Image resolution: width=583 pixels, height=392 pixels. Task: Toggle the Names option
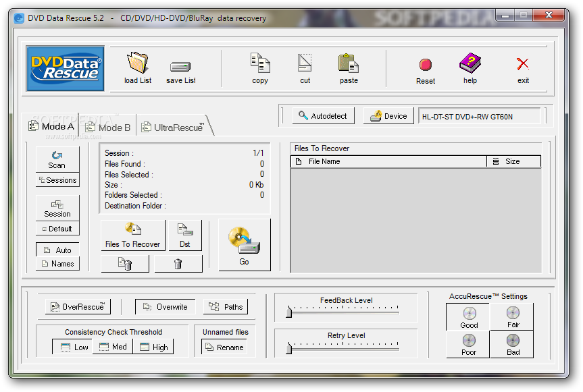tap(57, 264)
